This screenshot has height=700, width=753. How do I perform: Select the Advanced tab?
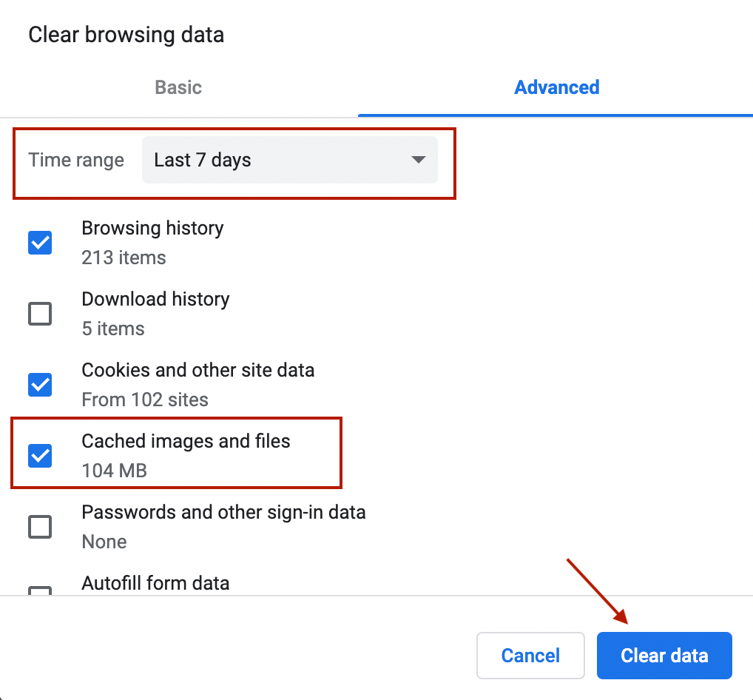556,87
